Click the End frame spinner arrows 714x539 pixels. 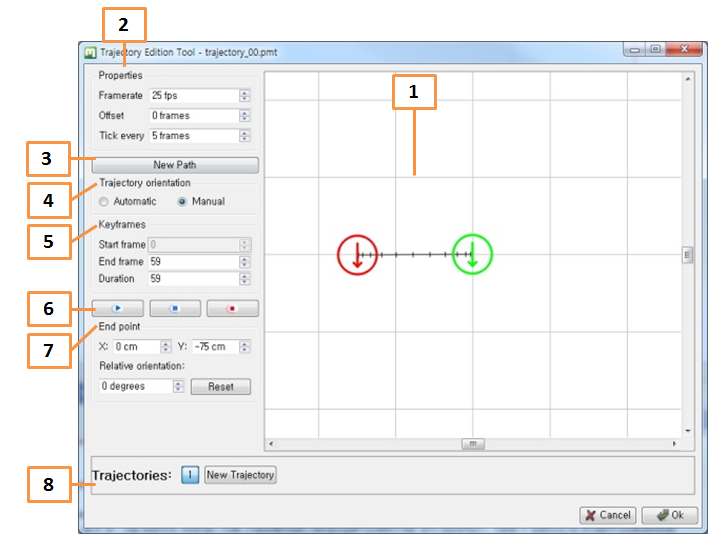[245, 261]
